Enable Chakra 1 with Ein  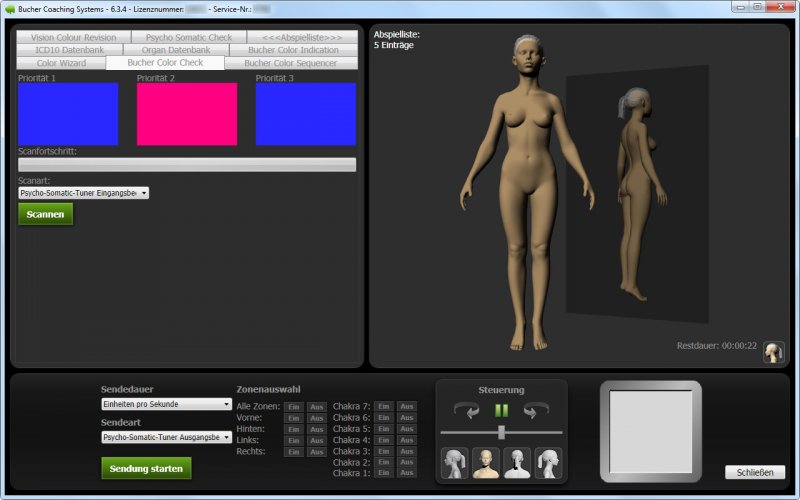(x=384, y=472)
